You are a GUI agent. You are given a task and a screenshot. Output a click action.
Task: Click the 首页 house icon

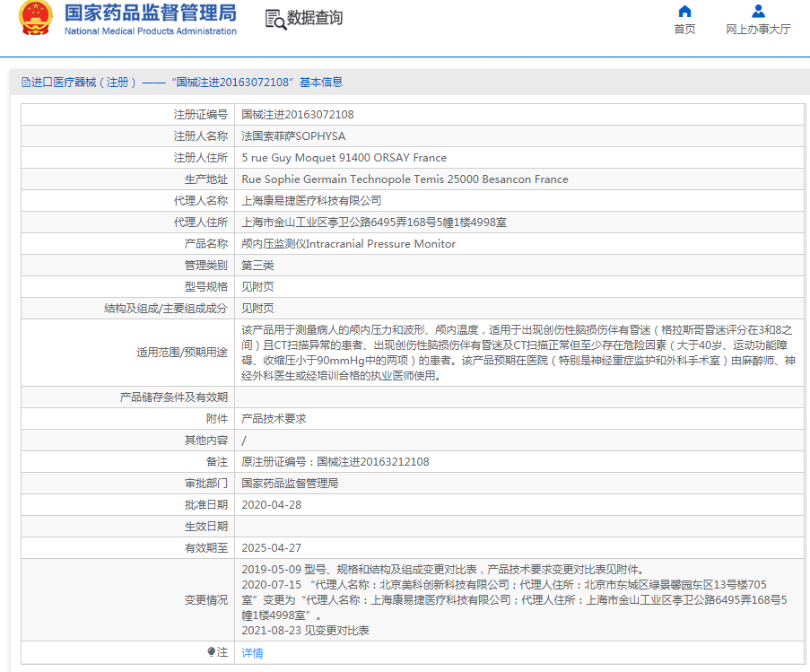click(x=684, y=12)
